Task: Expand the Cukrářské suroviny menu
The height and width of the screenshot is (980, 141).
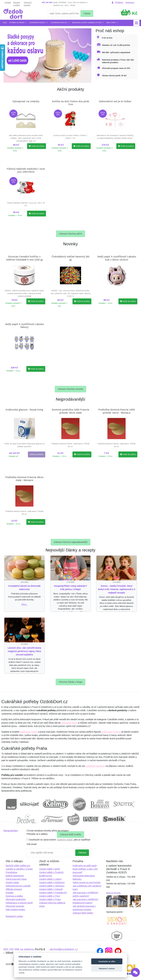Action: [59, 22]
